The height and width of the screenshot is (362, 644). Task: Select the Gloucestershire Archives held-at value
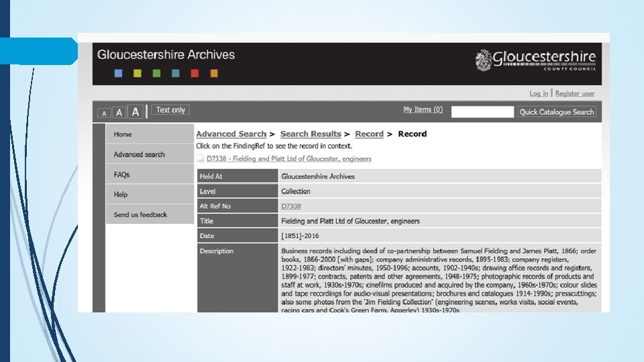[x=318, y=176]
